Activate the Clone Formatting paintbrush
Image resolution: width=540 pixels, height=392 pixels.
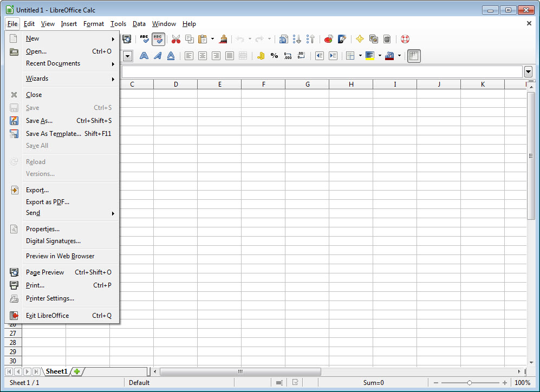tap(223, 39)
